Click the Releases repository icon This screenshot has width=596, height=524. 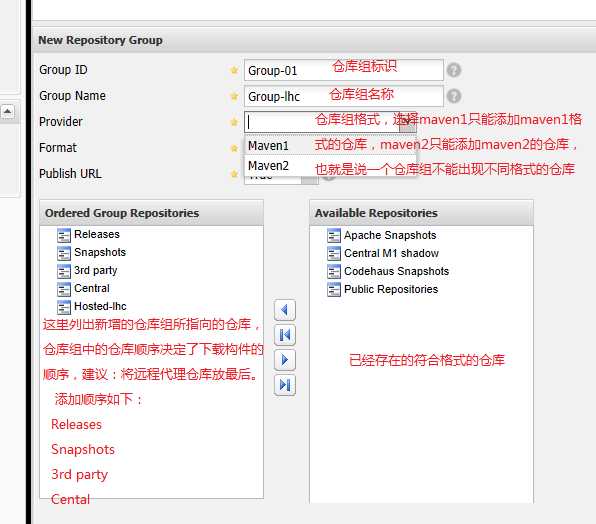(64, 236)
